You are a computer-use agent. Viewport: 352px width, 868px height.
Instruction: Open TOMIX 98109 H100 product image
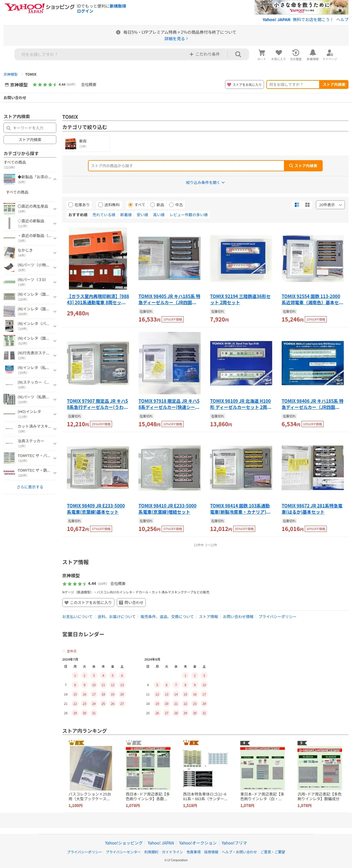pos(241,363)
